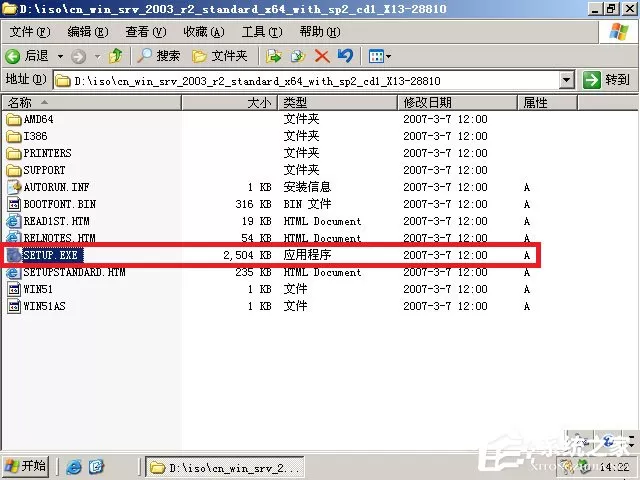Click the SETUPSTANDARD.HTM file name

(74, 272)
